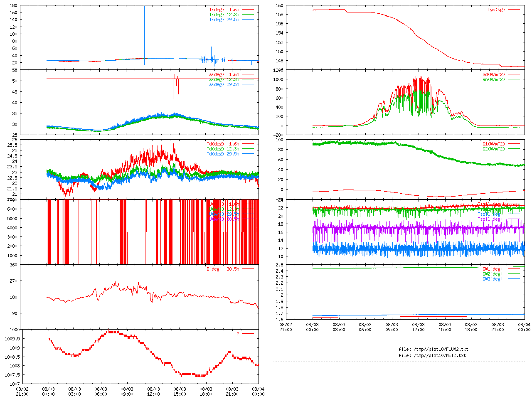Click '08/04 00:00' under the GW plot
Viewport: 532px width, 399px height.
pos(524,328)
